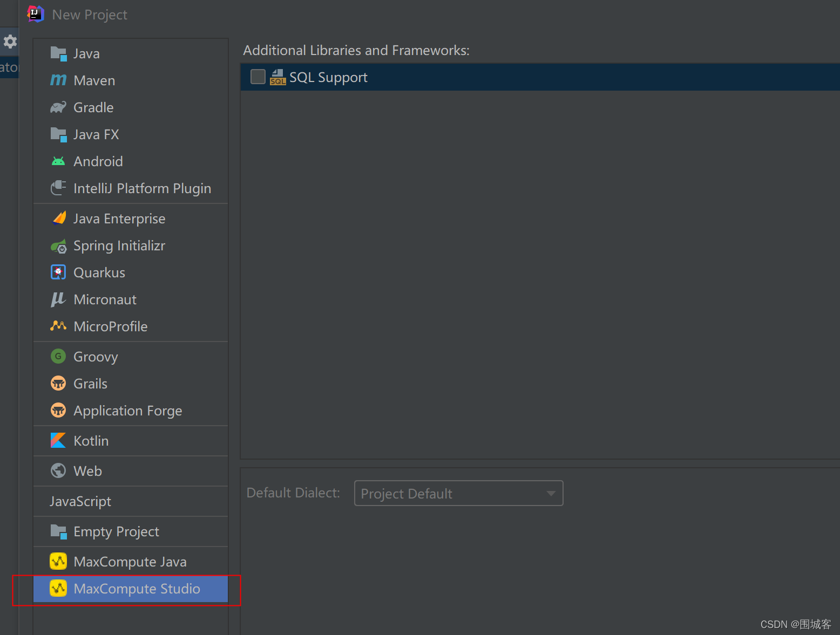Click the IntelliJ Platform Plugin icon
The width and height of the screenshot is (840, 635).
click(58, 188)
